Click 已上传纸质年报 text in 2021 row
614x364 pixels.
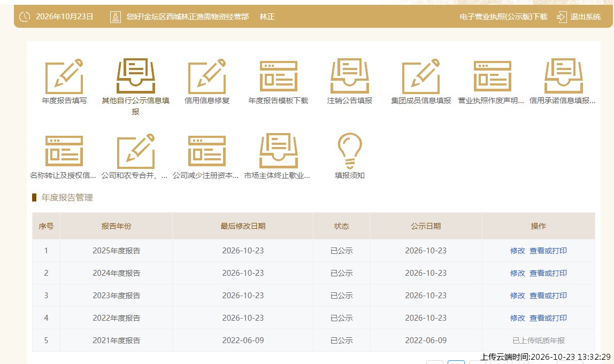539,340
